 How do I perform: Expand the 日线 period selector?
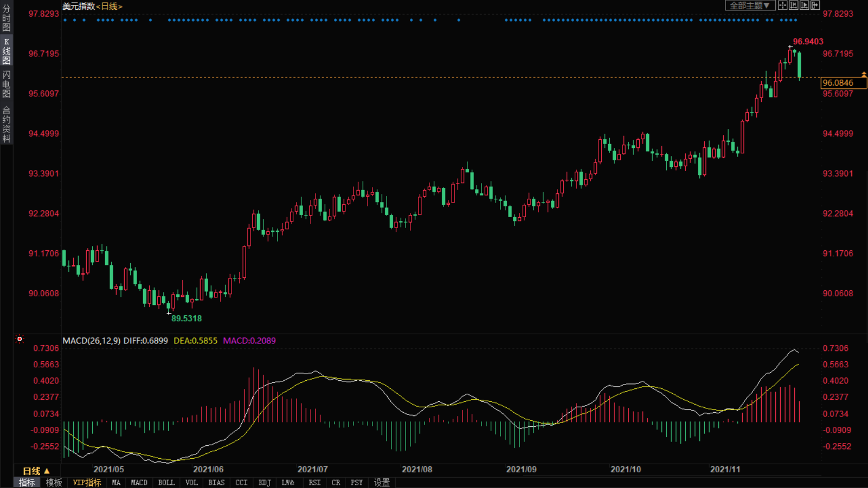[36, 471]
